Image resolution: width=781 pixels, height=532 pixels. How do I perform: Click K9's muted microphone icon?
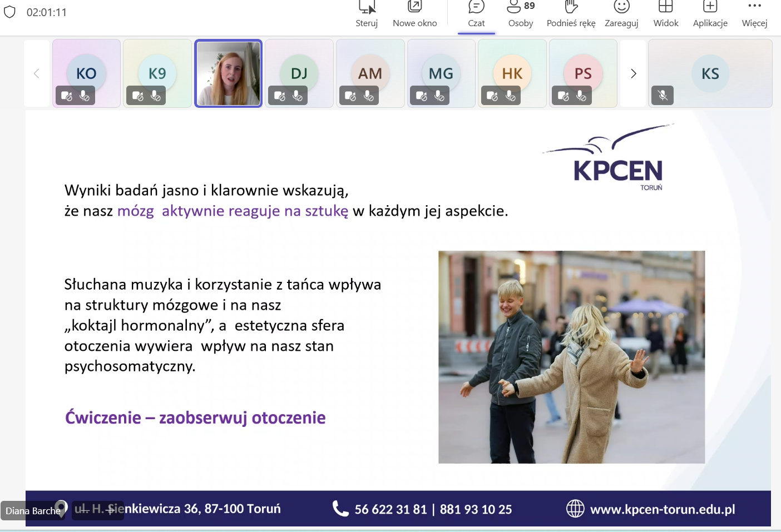coord(155,96)
